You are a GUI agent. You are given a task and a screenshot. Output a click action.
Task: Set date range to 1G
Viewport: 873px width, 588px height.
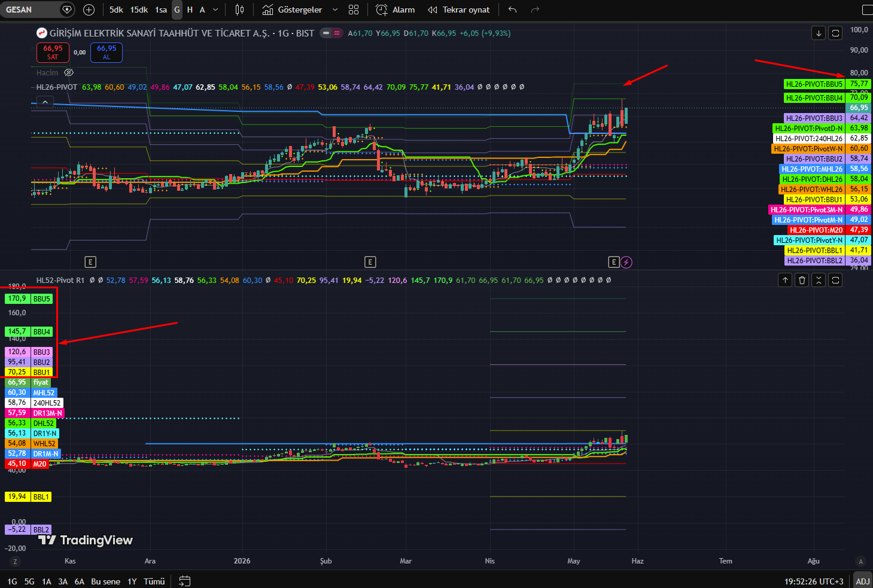coord(12,581)
